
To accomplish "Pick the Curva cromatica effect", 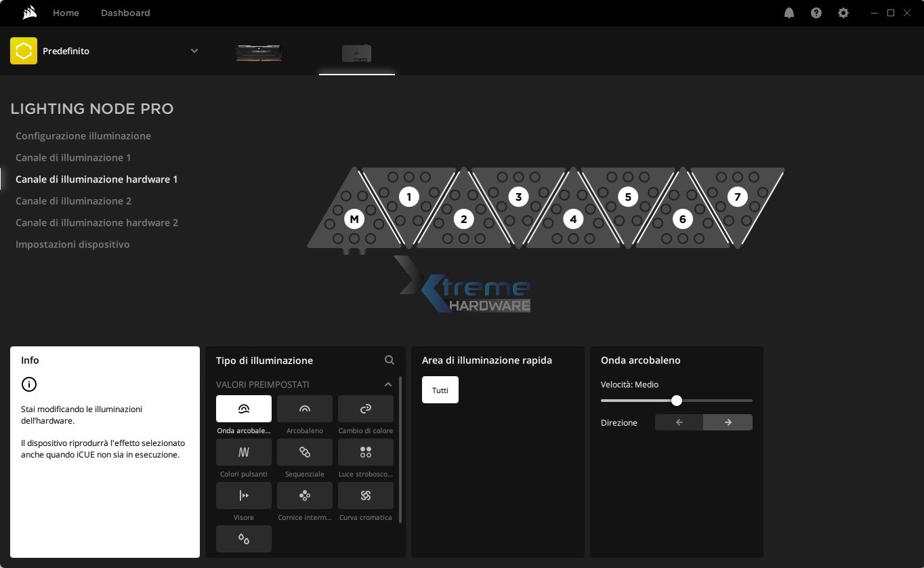I will (x=365, y=495).
